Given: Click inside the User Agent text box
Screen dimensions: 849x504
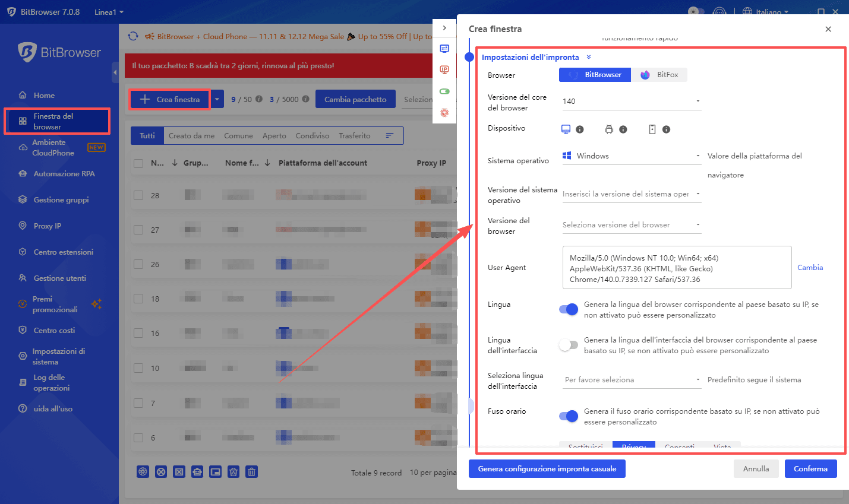Looking at the screenshot, I should (676, 268).
